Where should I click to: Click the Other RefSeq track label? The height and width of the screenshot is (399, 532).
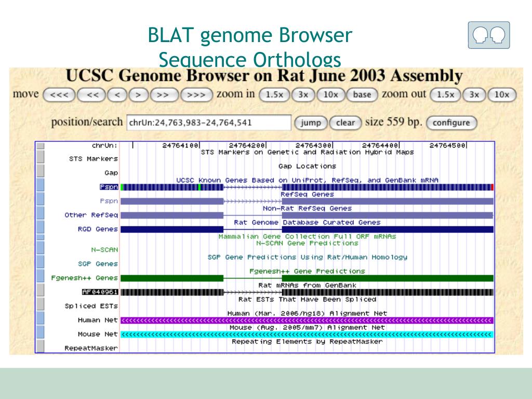tap(91, 215)
